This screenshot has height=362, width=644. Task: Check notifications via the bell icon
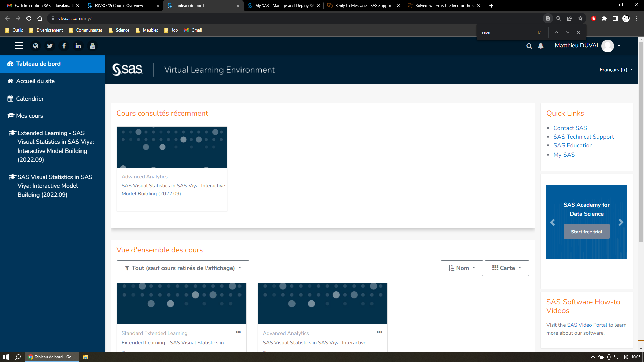(541, 46)
